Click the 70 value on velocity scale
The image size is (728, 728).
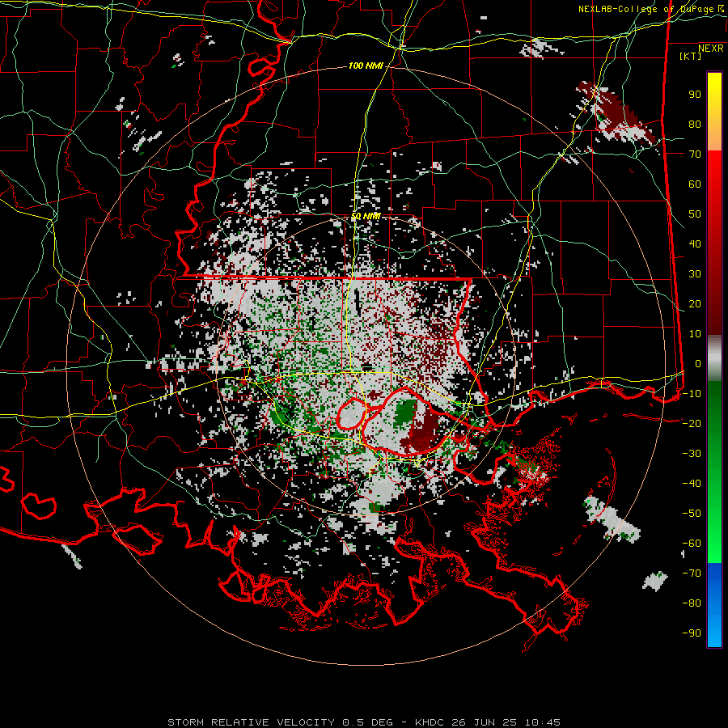coord(695,154)
